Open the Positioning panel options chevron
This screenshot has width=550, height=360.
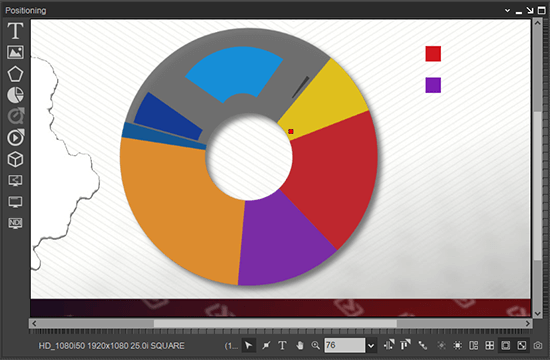click(507, 11)
